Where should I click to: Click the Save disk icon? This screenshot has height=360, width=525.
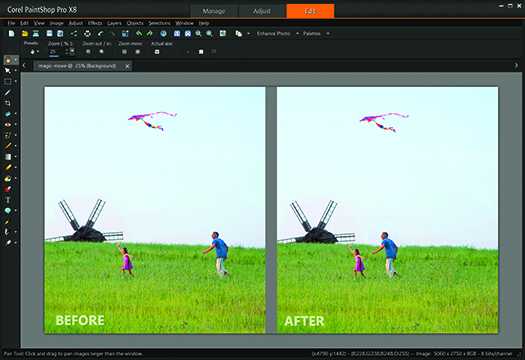(49, 33)
